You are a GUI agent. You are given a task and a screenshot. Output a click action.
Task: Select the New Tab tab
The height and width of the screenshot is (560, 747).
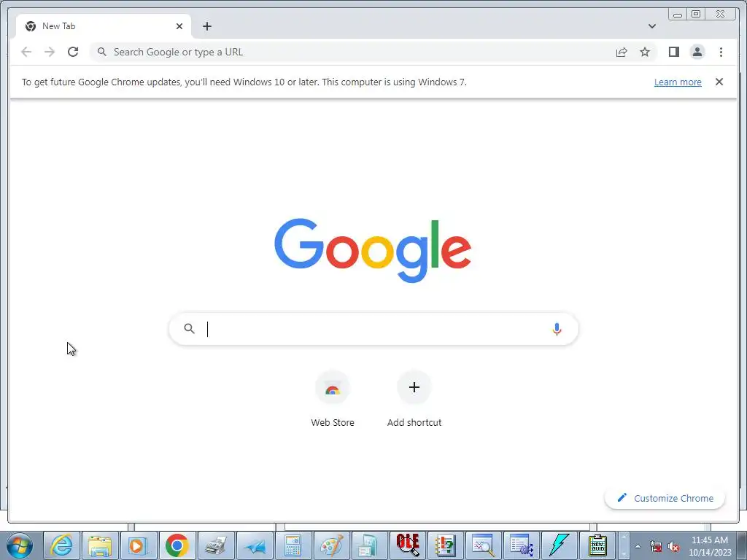tap(104, 26)
